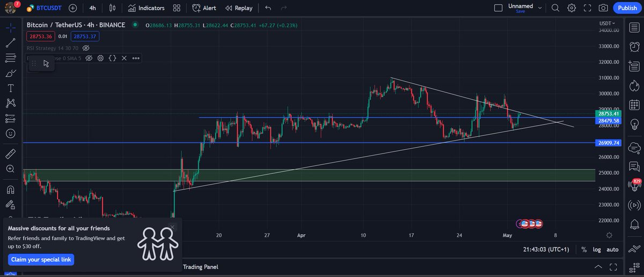Screen dimensions: 644x277
Task: Toggle magnet mode for drawings
Action: click(x=10, y=189)
